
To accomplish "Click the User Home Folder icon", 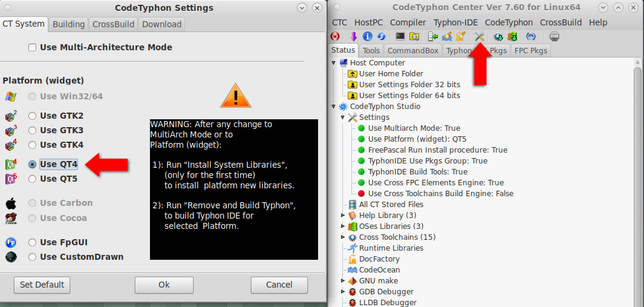I will (353, 74).
